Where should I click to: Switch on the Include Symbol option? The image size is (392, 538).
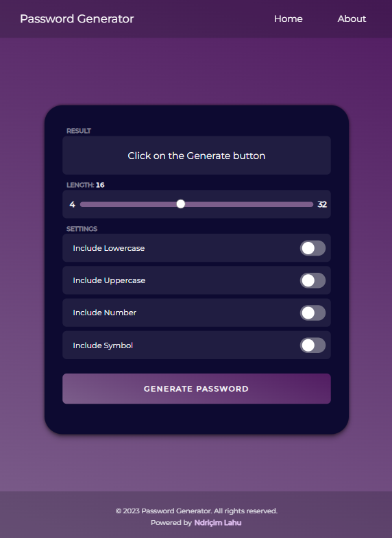(313, 345)
